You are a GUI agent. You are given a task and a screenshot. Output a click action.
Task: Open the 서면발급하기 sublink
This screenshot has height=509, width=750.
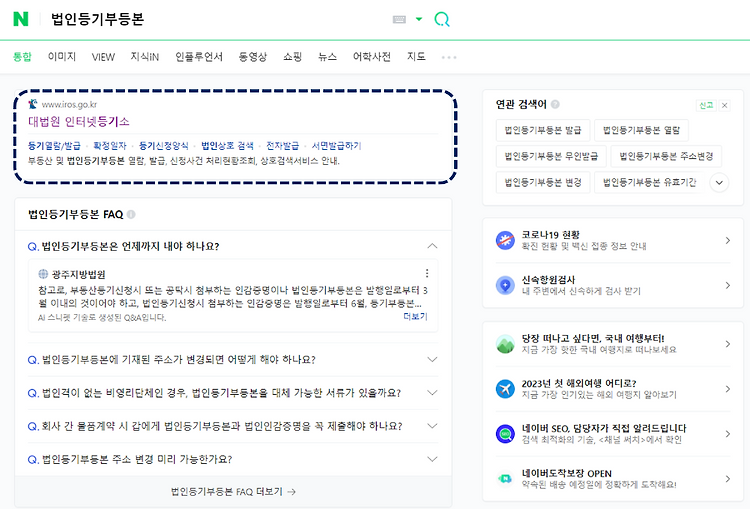336,145
